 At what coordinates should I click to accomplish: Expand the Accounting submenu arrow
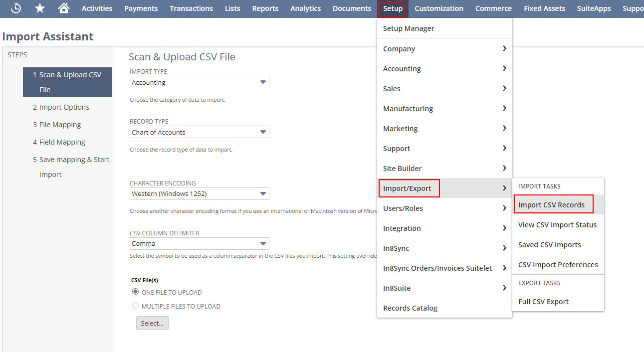click(504, 68)
